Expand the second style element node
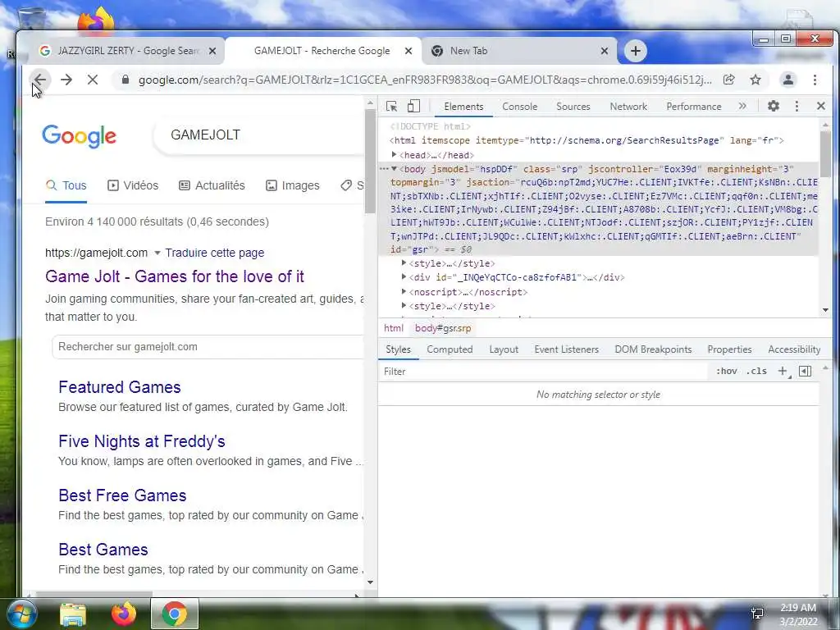Viewport: 840px width, 630px height. [404, 305]
